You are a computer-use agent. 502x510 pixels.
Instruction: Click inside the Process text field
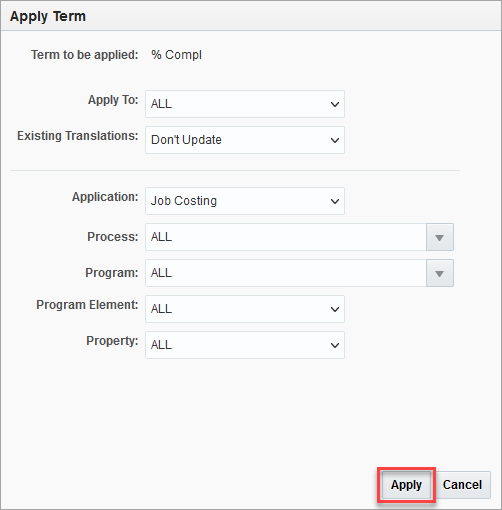[x=286, y=237]
